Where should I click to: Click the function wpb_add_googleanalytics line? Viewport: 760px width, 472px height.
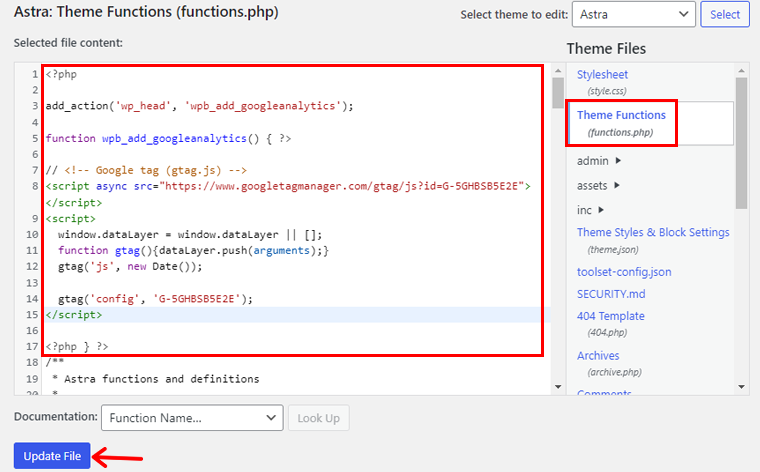[168, 139]
